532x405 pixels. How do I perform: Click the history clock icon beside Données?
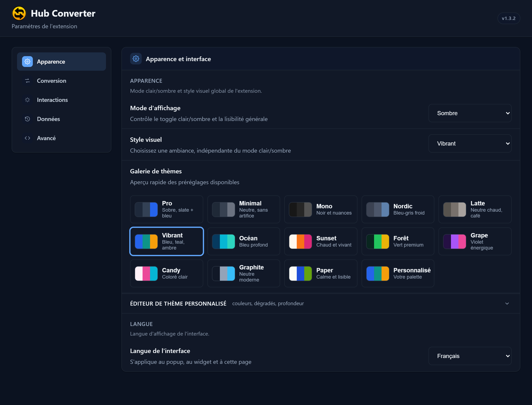pos(27,119)
